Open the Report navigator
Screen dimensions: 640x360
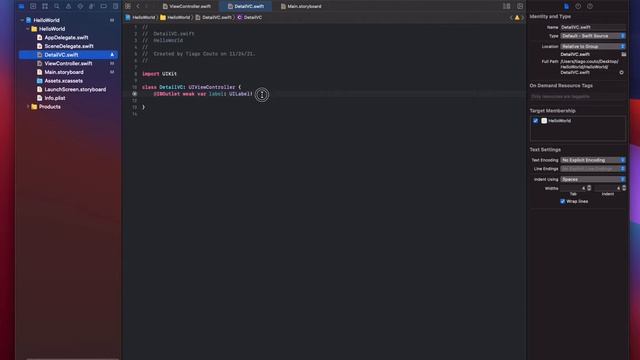pos(116,7)
